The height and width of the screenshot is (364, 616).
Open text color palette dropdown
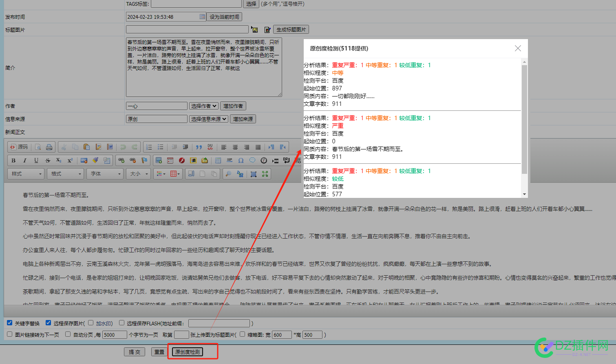tap(161, 174)
